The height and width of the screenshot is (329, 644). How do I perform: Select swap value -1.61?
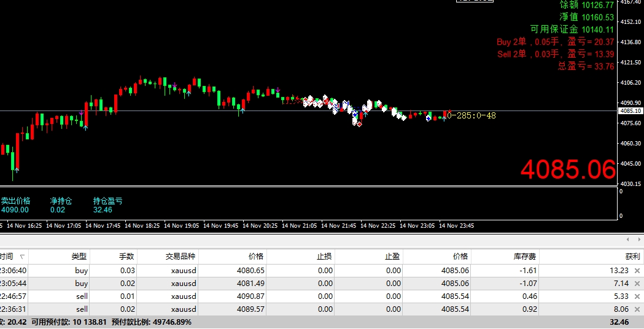(x=529, y=271)
